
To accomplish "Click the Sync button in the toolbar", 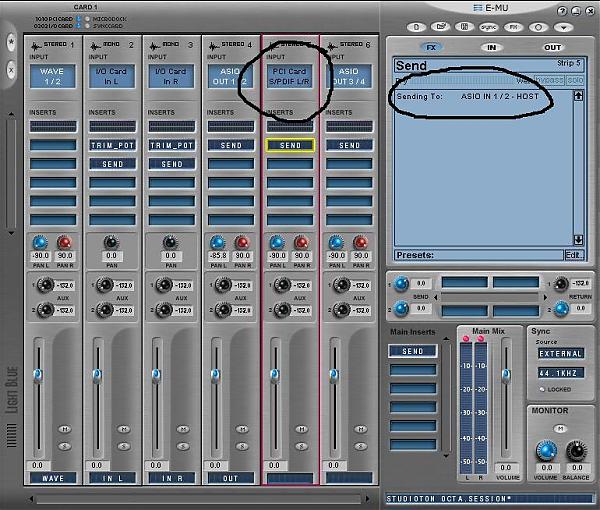I will (x=490, y=28).
